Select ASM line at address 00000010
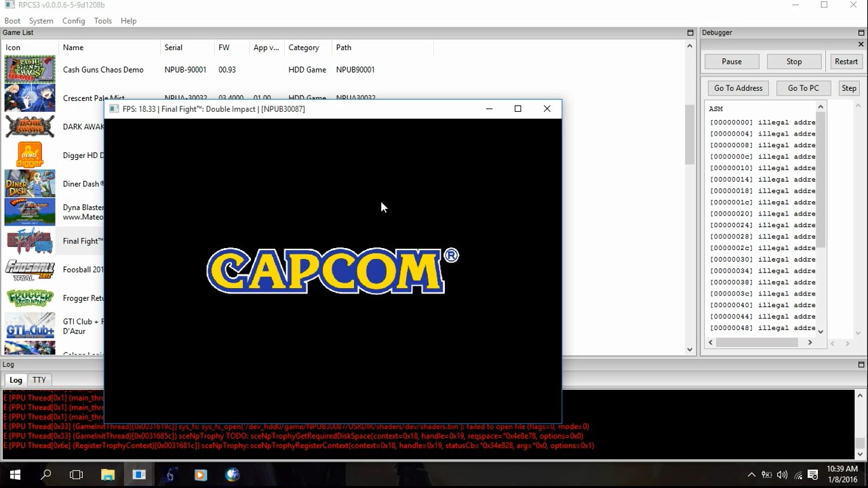This screenshot has height=488, width=868. click(762, 168)
